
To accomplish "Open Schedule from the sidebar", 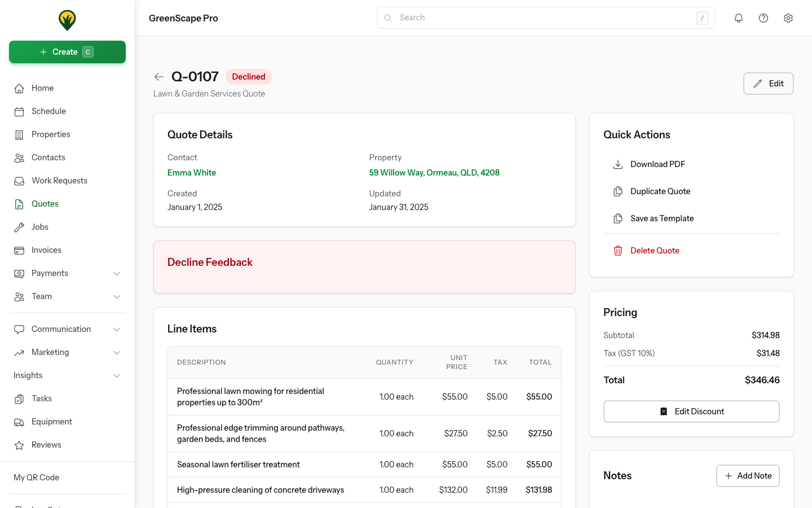I will click(x=47, y=111).
